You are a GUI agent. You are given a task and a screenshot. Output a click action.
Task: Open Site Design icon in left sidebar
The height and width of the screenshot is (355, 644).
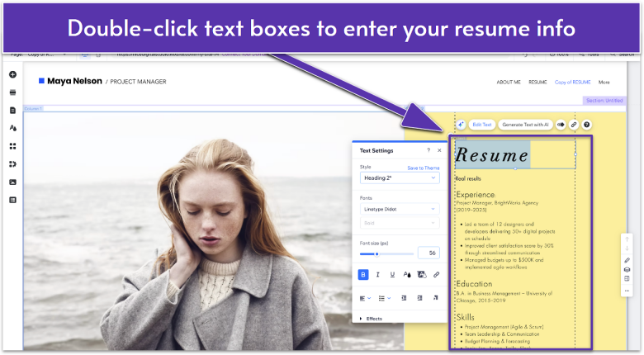[x=12, y=128]
